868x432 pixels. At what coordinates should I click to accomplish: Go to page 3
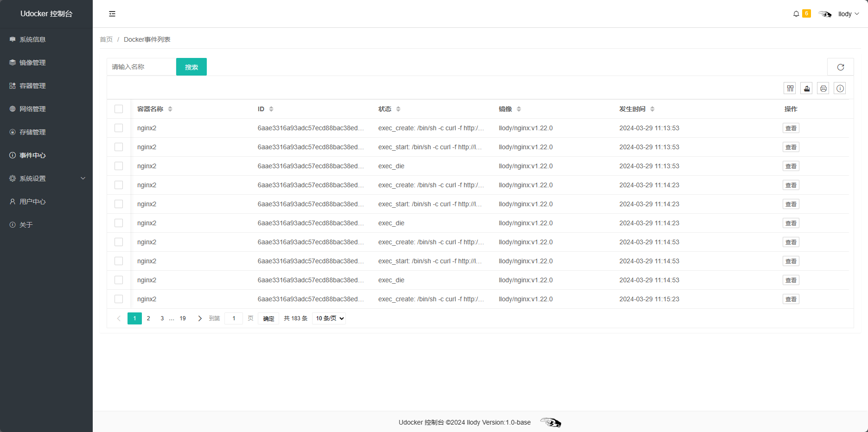tap(162, 318)
